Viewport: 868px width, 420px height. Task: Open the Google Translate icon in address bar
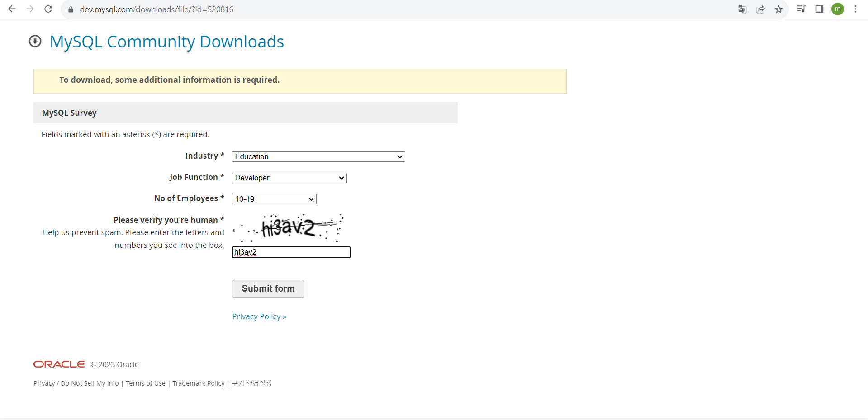click(742, 9)
